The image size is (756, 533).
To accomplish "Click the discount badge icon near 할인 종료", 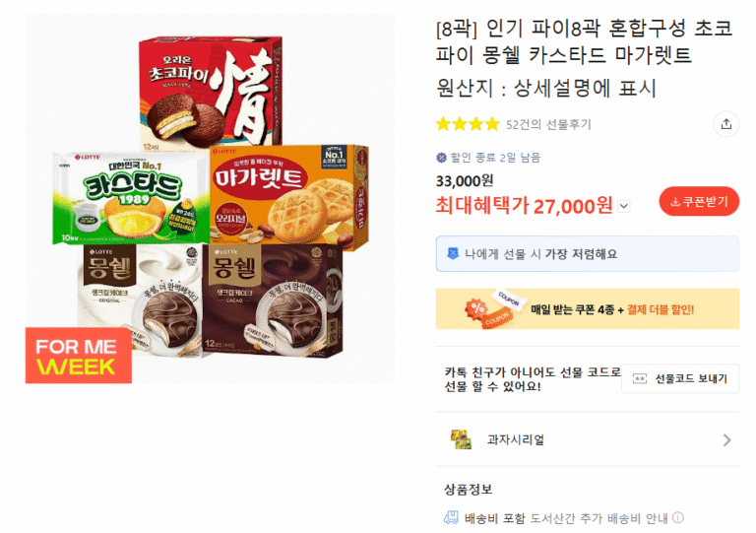I will [x=441, y=158].
